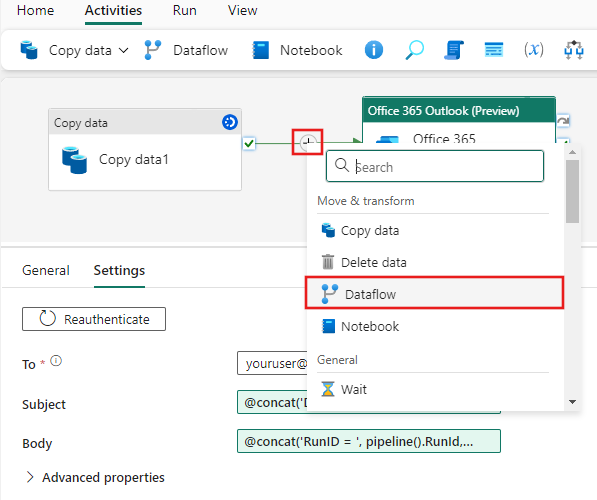The height and width of the screenshot is (500, 597).
Task: Click the search magnifier icon in the popup
Action: coord(342,165)
